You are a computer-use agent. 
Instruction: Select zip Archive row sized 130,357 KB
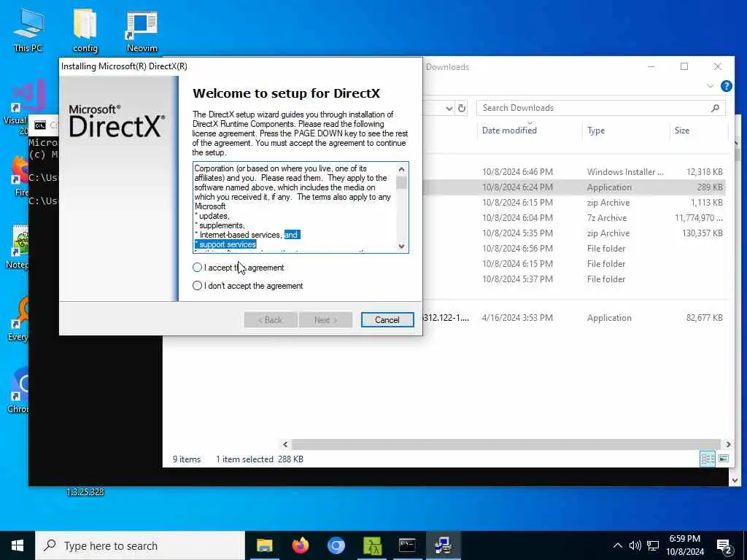[x=574, y=233]
